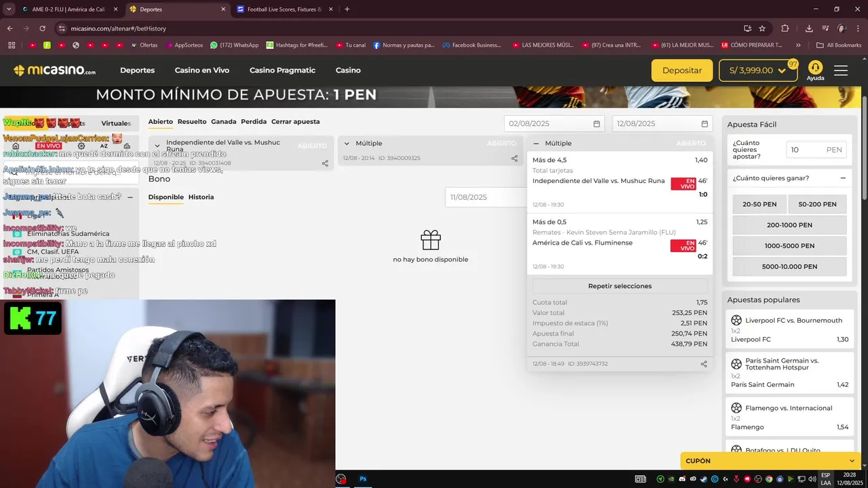Open Chrome tab search dropdown
The width and height of the screenshot is (868, 488).
(x=9, y=9)
